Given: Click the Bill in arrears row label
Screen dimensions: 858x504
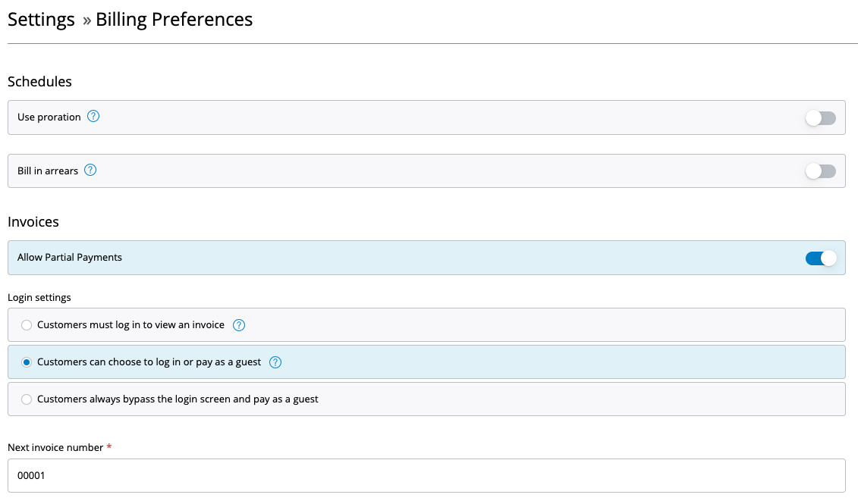Looking at the screenshot, I should pos(49,171).
